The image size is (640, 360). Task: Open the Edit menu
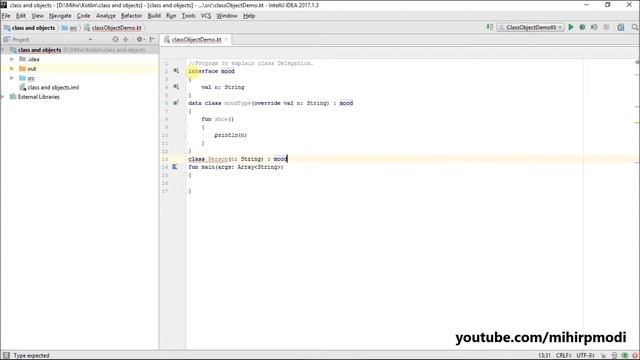[x=21, y=16]
